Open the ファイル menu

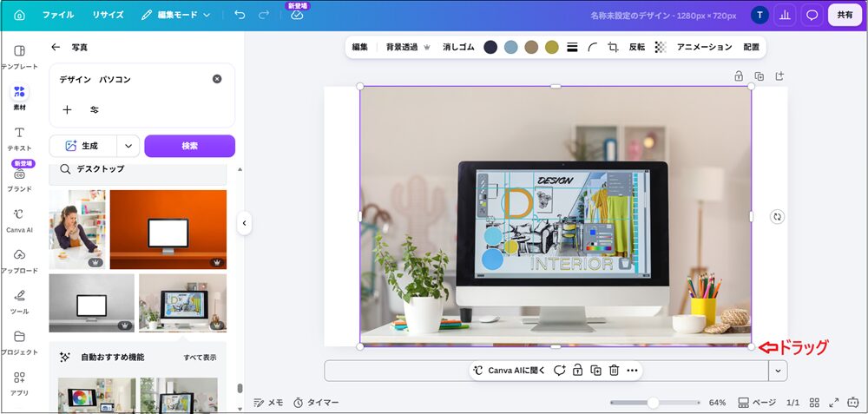pyautogui.click(x=58, y=15)
